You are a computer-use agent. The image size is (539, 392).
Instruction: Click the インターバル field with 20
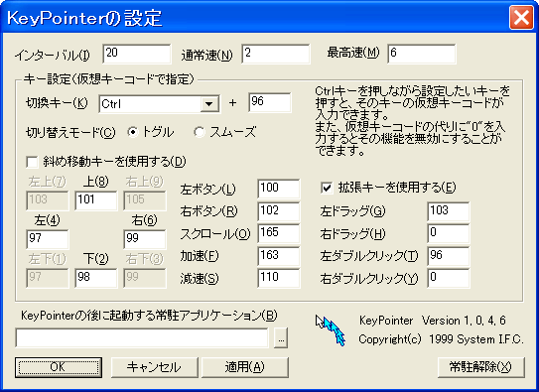(x=137, y=54)
